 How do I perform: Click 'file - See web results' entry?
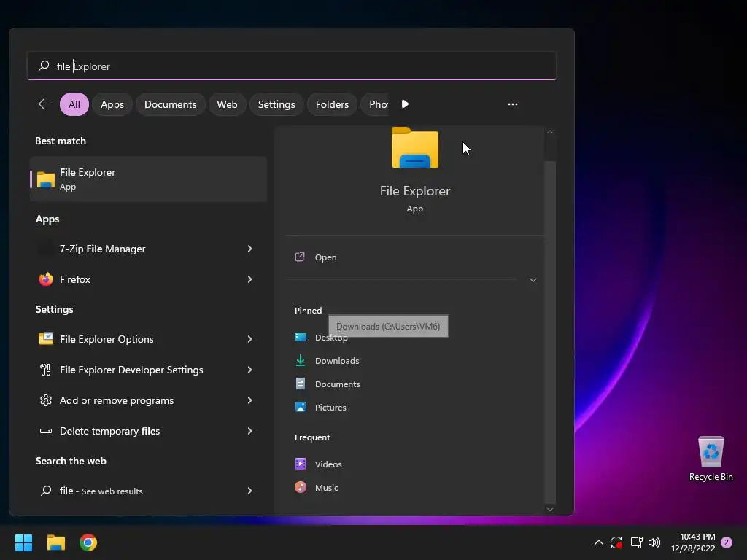pos(147,491)
